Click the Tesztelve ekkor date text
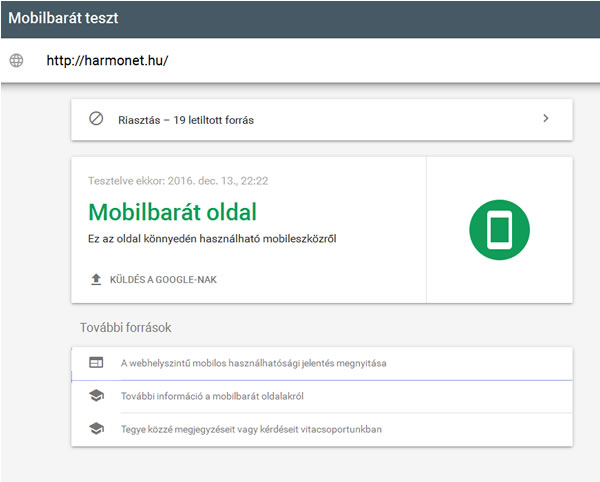 coord(178,181)
